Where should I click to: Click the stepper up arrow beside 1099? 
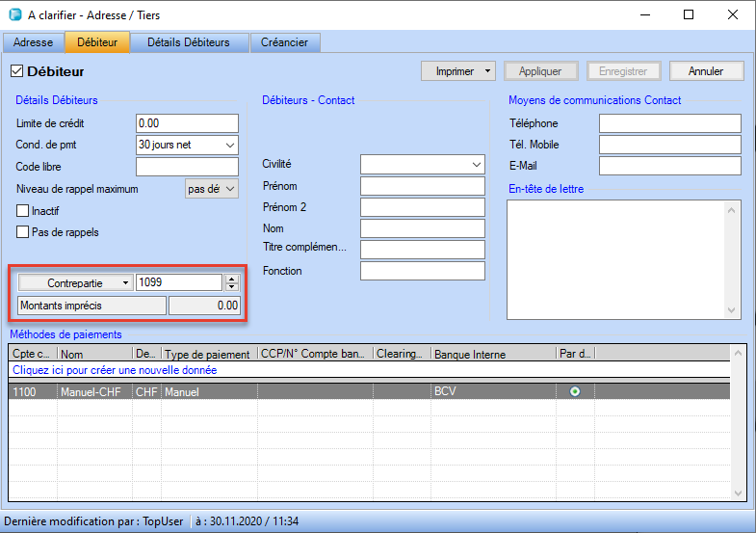coord(231,279)
